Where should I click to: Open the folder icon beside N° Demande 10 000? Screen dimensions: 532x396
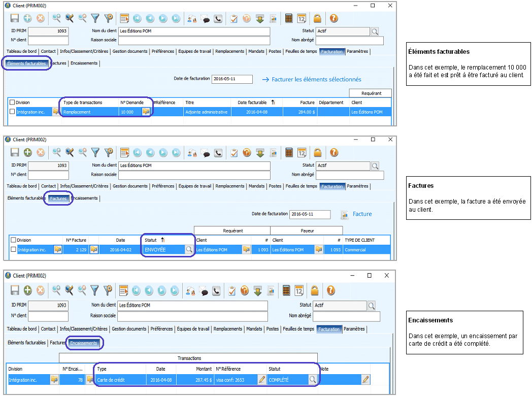click(x=146, y=112)
